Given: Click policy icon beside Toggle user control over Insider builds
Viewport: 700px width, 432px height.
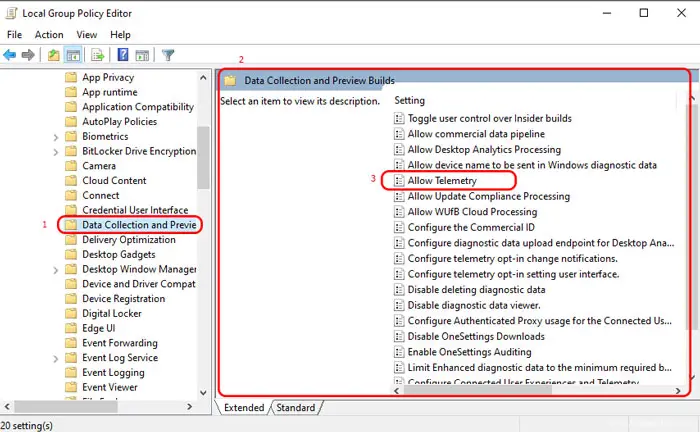Looking at the screenshot, I should pyautogui.click(x=399, y=118).
